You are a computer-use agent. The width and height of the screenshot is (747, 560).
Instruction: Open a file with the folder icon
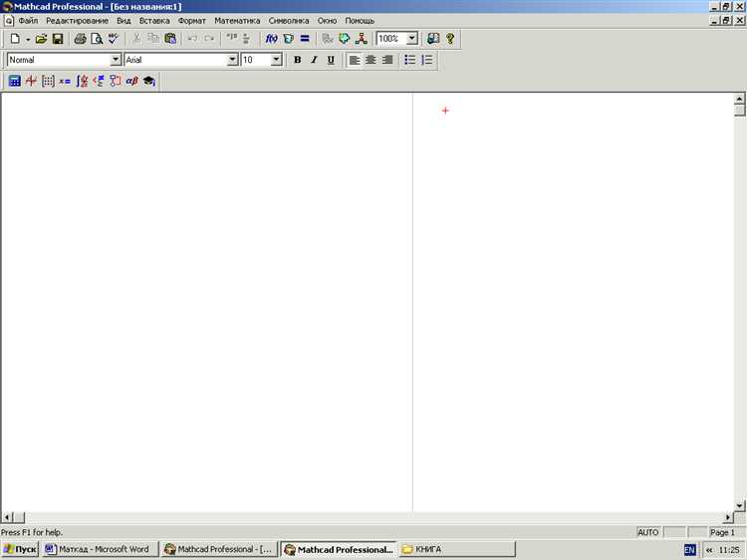click(x=41, y=39)
